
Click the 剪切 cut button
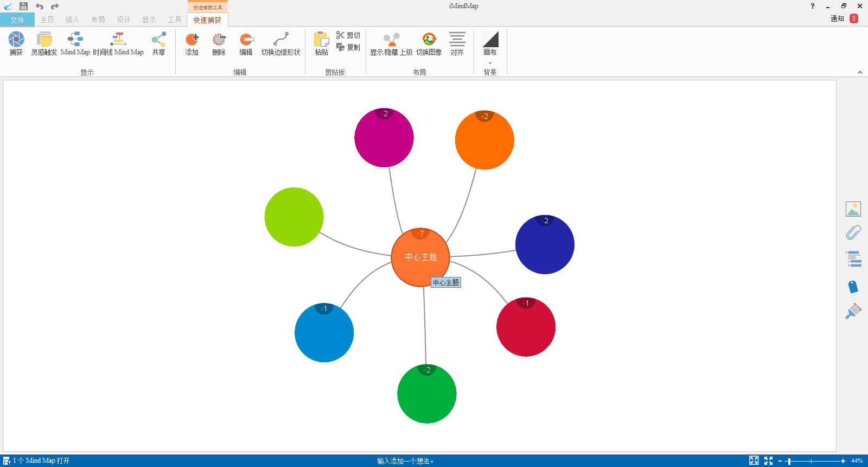348,35
